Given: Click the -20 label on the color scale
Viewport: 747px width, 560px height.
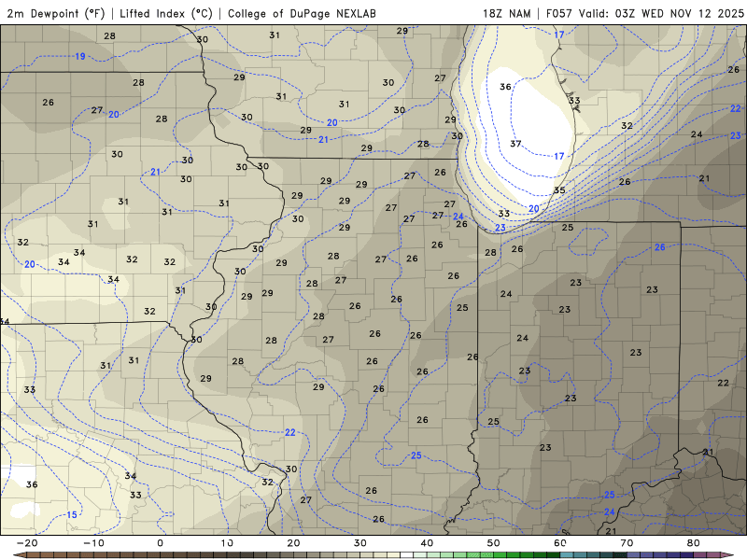Looking at the screenshot, I should point(27,543).
